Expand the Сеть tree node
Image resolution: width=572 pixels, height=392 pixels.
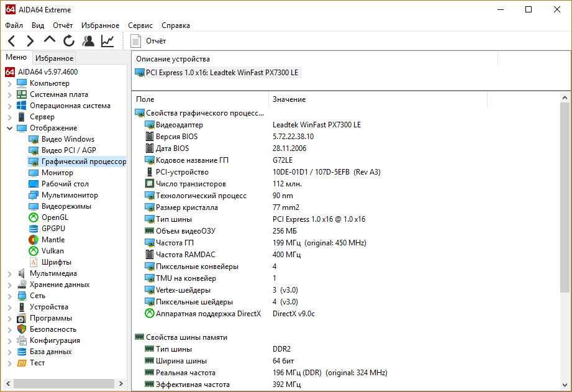10,296
